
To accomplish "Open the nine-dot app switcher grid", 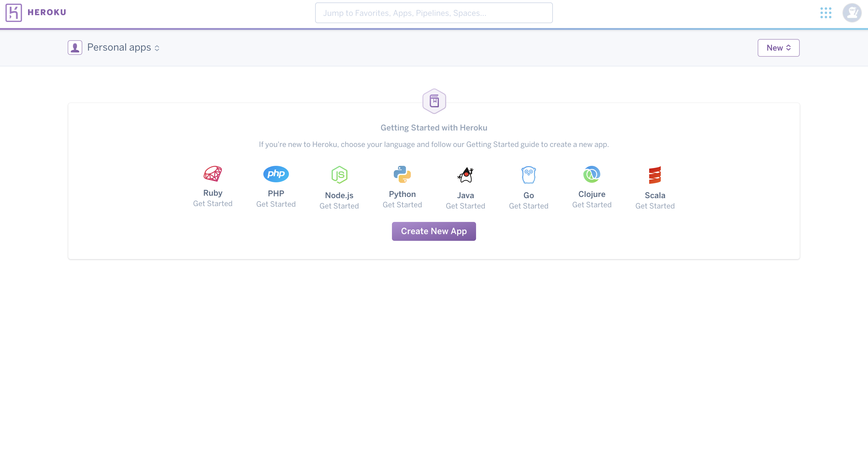I will point(826,13).
